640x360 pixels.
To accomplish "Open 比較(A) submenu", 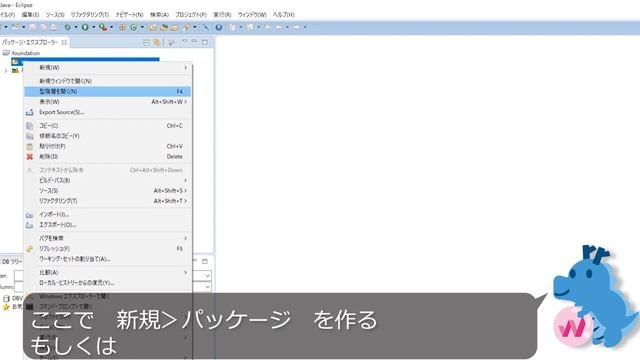I will click(108, 272).
